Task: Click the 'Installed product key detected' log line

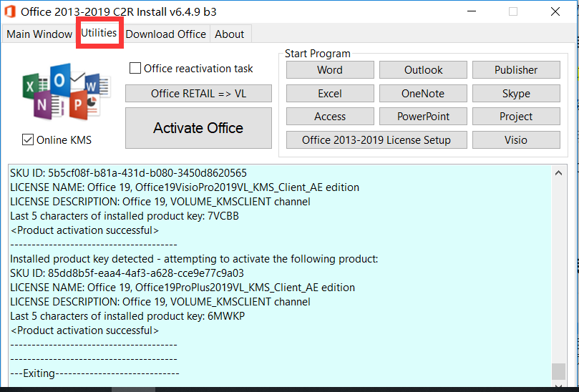Action: pos(194,259)
